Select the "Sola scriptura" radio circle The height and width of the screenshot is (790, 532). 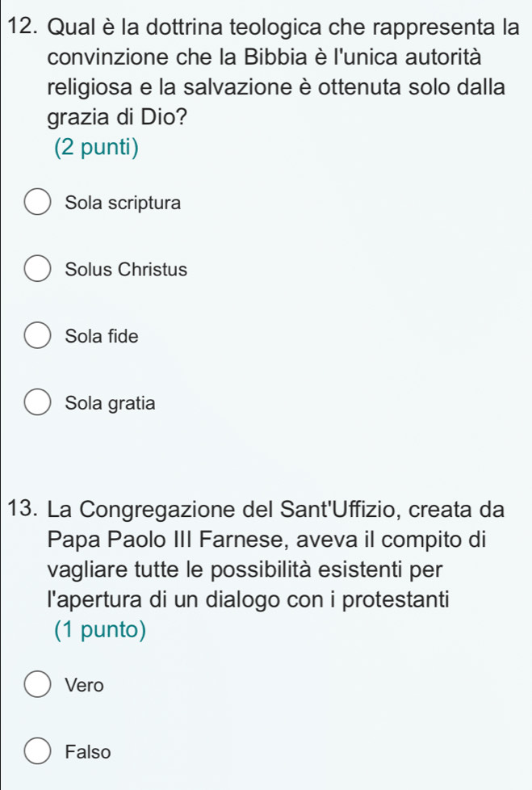[37, 204]
